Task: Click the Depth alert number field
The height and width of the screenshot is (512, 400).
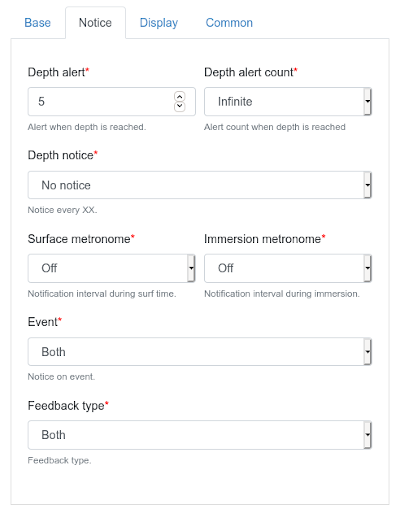Action: [x=111, y=102]
